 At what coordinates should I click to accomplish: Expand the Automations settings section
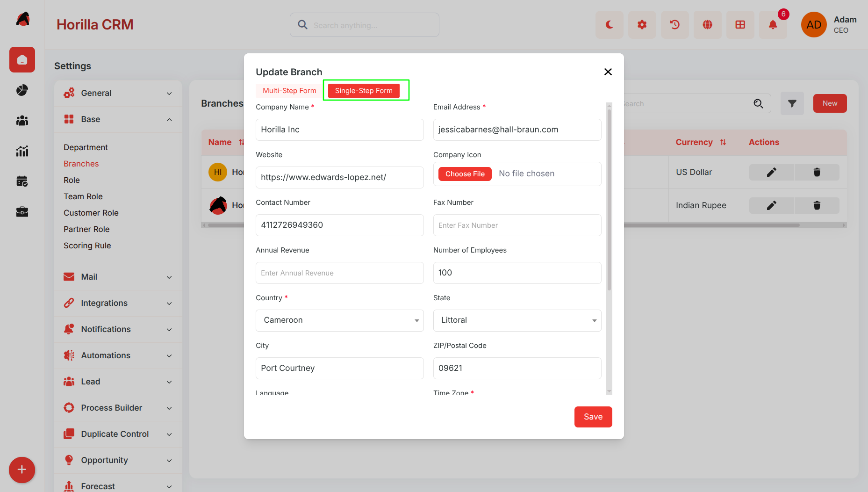118,355
